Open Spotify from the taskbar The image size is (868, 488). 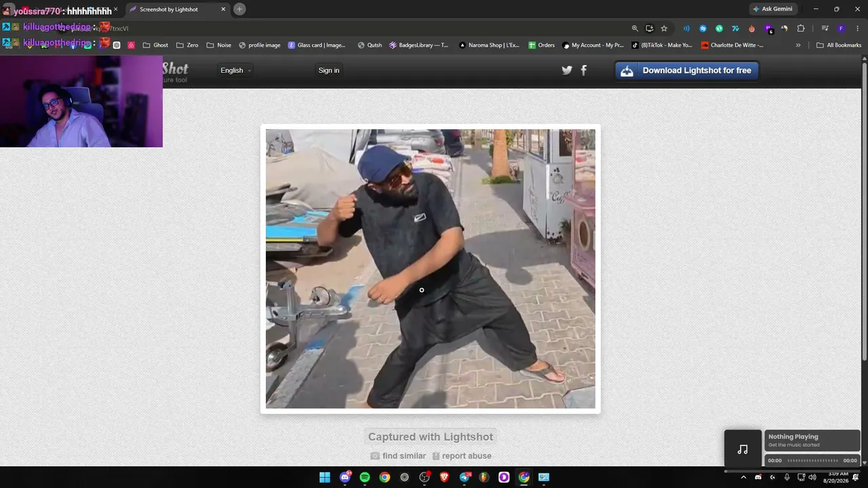pos(365,477)
